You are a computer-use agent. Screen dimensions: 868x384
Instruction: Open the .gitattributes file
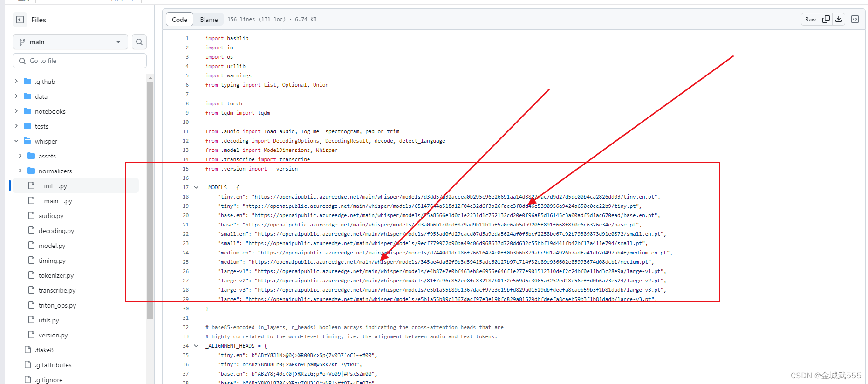(x=53, y=365)
